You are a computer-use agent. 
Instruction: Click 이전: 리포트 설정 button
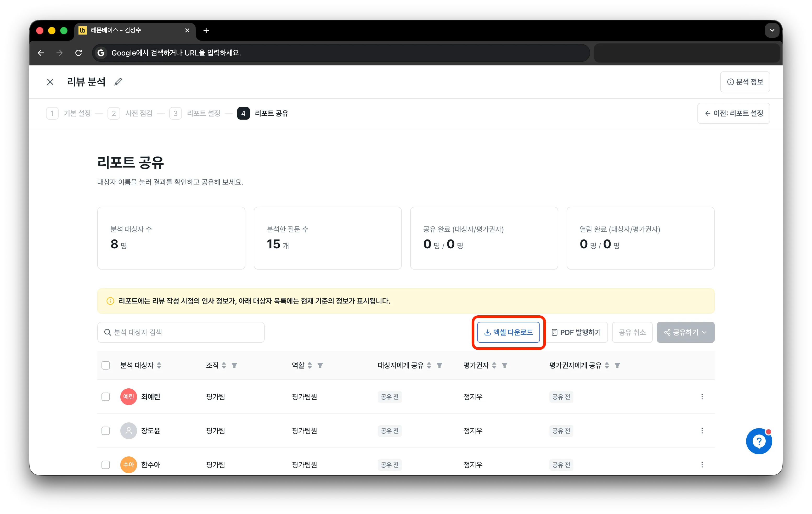point(734,113)
